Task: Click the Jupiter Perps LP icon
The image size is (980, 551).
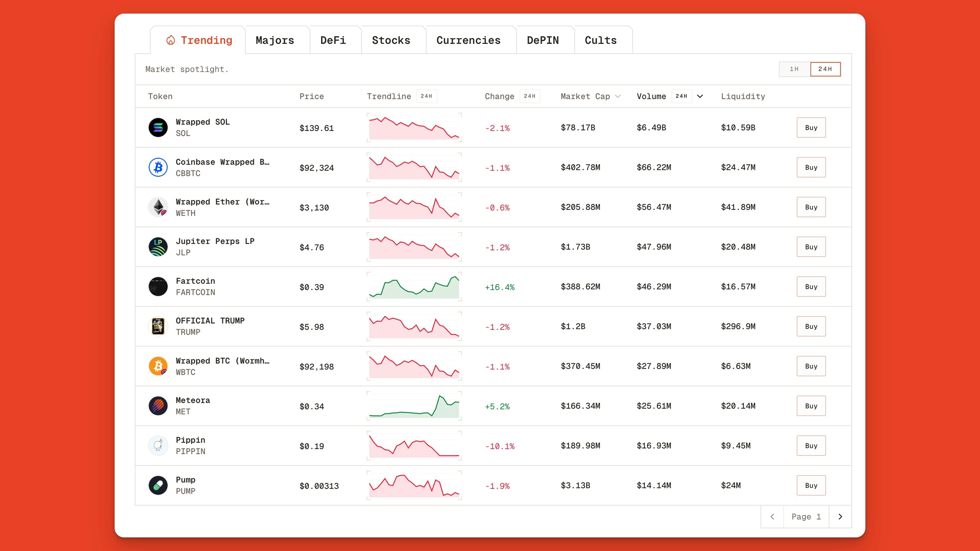Action: (158, 247)
